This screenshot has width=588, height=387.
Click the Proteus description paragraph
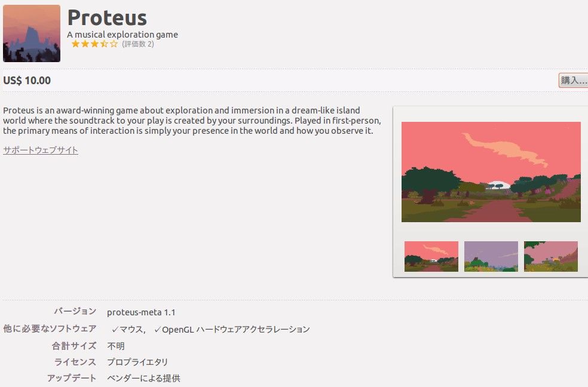pyautogui.click(x=192, y=121)
